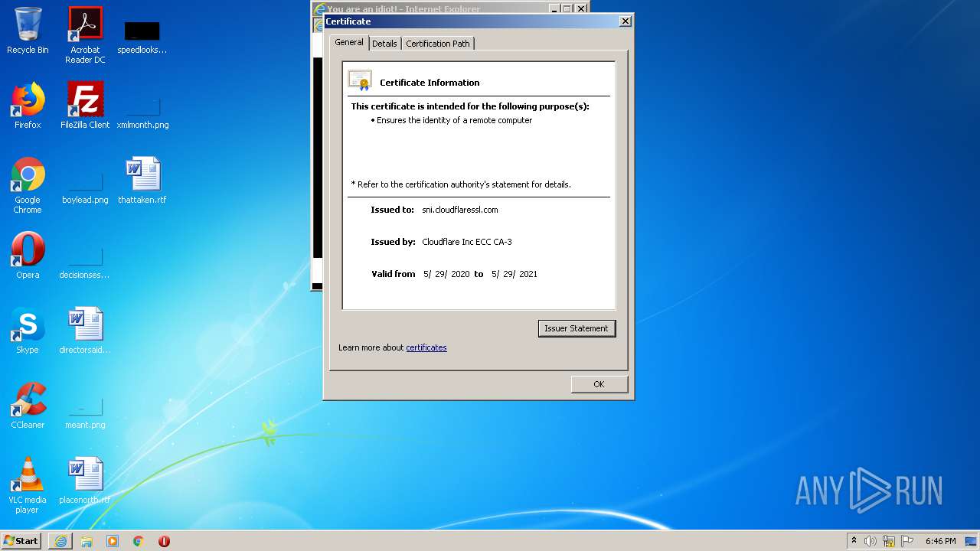Click sni.cloudflaressl.com issued-to value

pyautogui.click(x=460, y=210)
